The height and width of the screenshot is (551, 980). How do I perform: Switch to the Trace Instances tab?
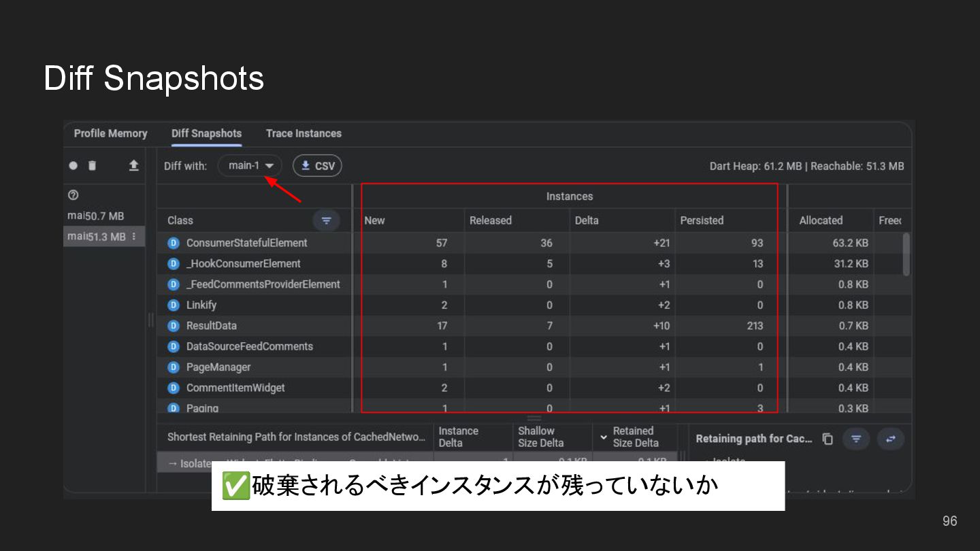[304, 133]
